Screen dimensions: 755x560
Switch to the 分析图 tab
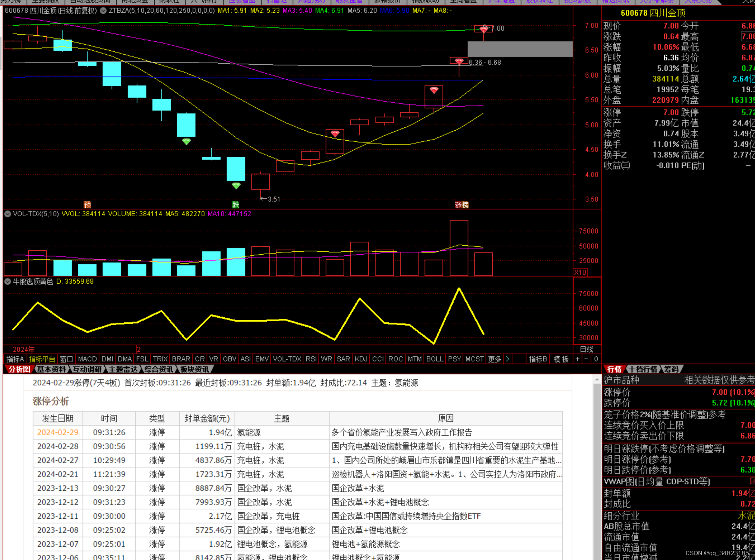(19, 369)
